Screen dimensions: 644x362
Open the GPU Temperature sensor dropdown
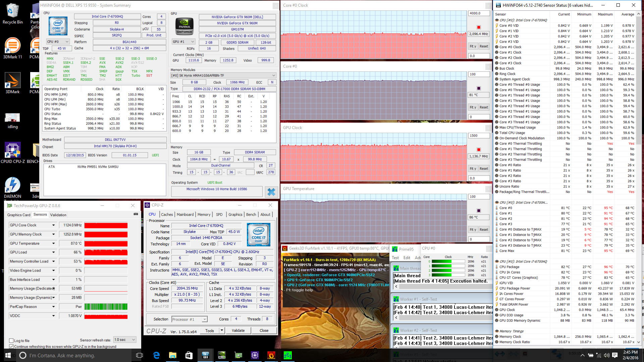[53, 243]
